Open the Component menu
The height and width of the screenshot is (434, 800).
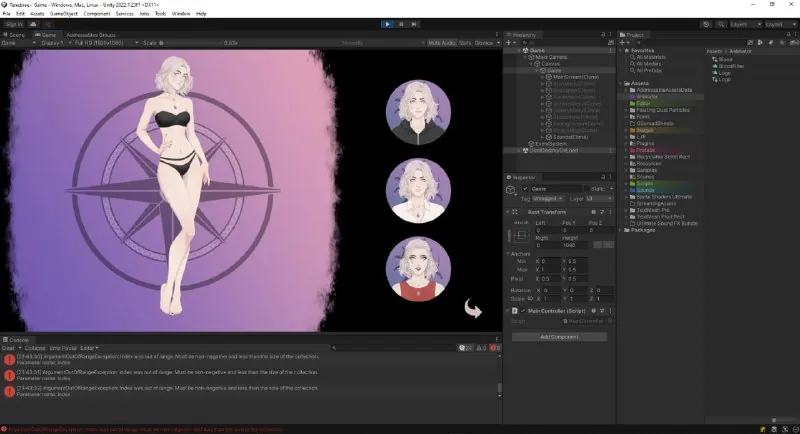coord(96,14)
